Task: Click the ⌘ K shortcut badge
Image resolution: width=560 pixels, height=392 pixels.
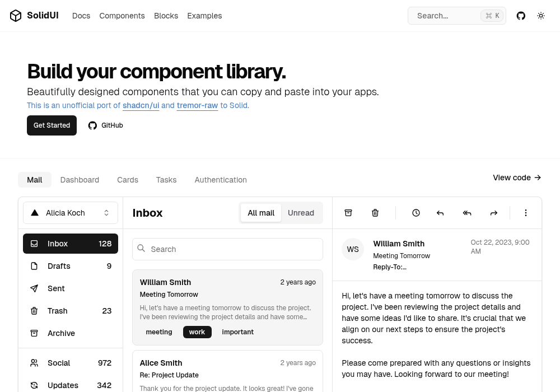Action: coord(492,16)
